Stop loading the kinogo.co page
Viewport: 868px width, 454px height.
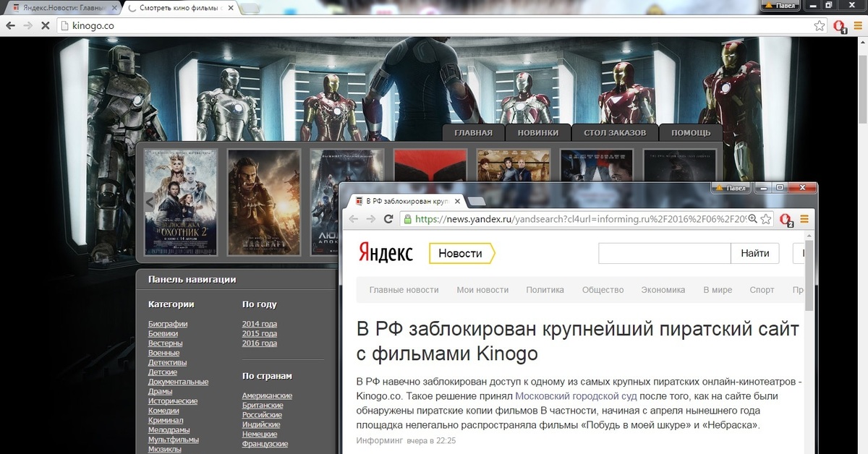[45, 25]
